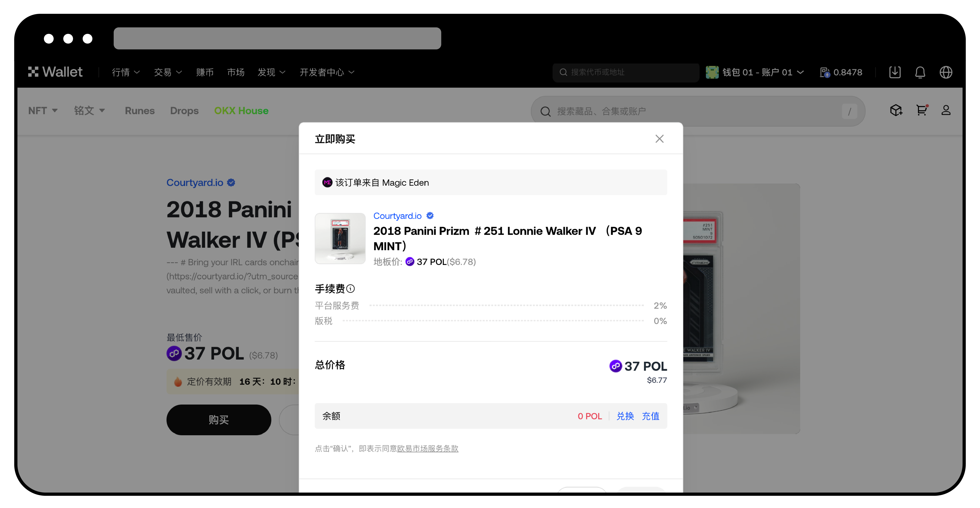This screenshot has width=980, height=508.
Task: Open the 欧易市场服务条款 link
Action: [x=428, y=449]
